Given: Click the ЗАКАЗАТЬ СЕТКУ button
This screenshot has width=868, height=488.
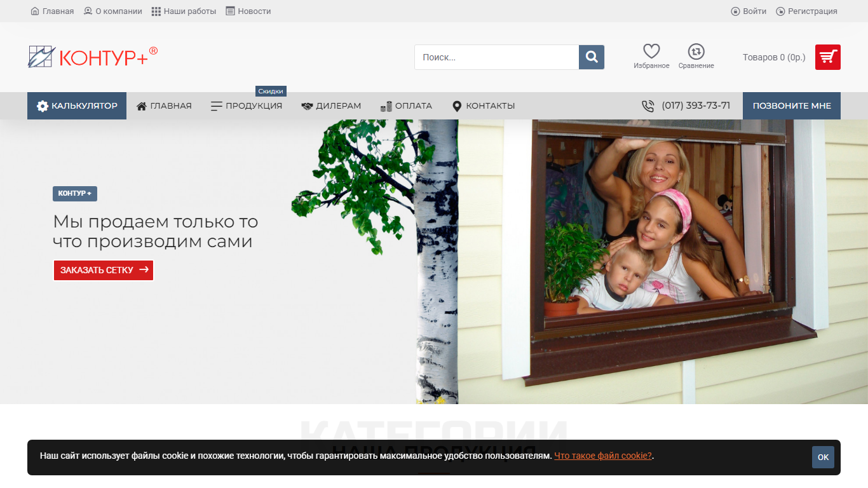Looking at the screenshot, I should (104, 270).
